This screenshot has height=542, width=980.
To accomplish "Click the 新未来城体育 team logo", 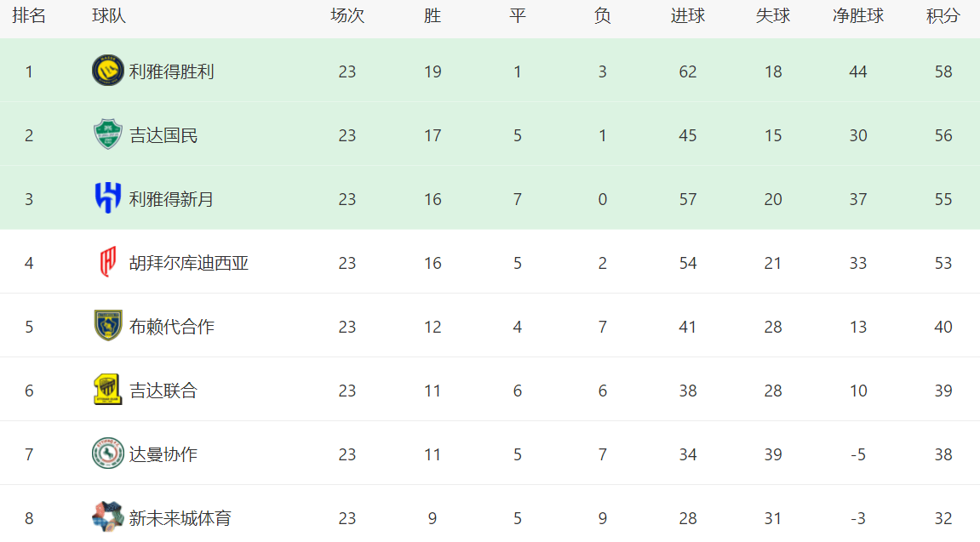I will coord(107,516).
